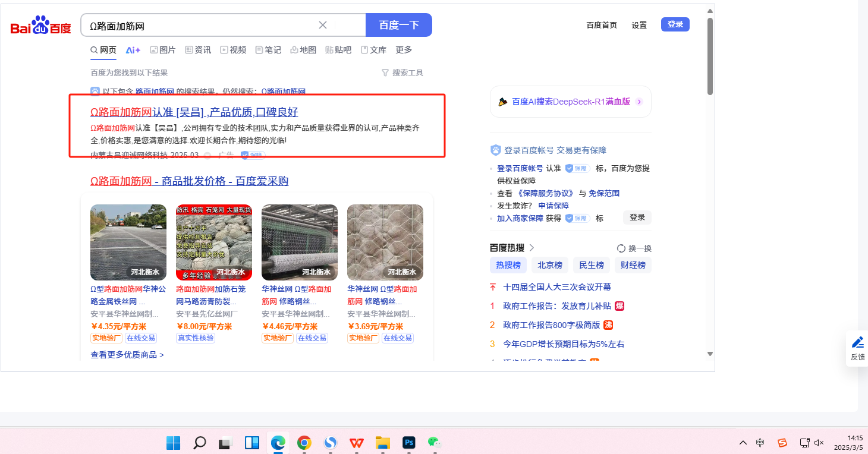The height and width of the screenshot is (454, 868).
Task: Open the 视频 tab
Action: tap(233, 50)
